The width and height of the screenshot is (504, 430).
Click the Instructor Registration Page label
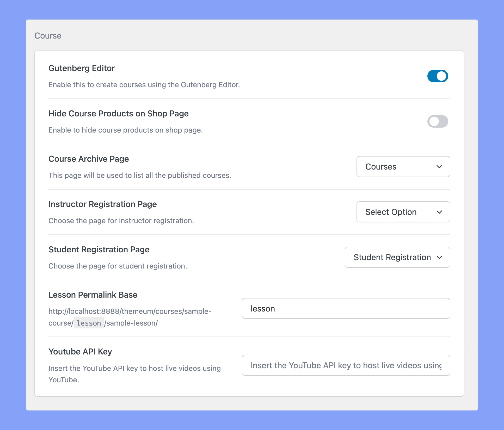(x=103, y=204)
